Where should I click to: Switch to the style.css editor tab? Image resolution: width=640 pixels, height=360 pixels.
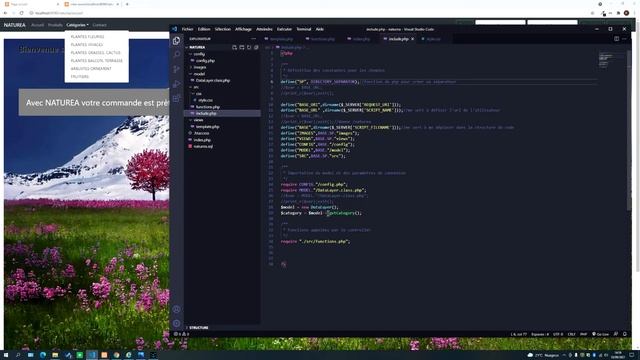click(x=432, y=39)
